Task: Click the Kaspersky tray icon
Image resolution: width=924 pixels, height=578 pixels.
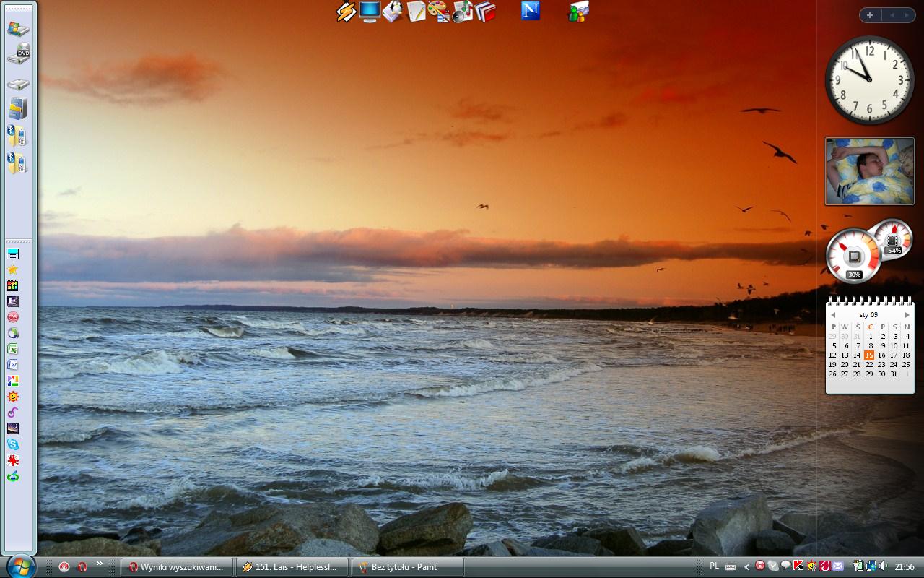Action: click(x=798, y=566)
